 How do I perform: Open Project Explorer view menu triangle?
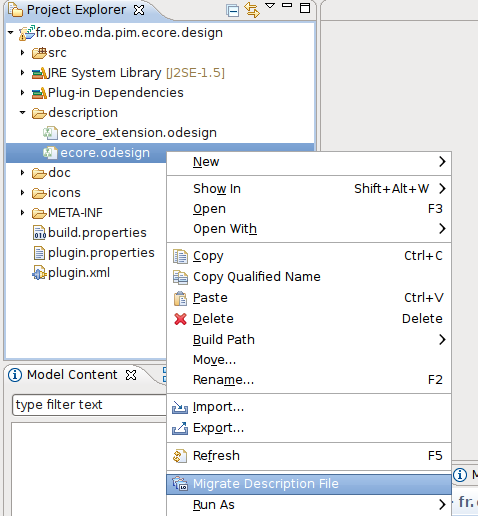click(x=270, y=6)
